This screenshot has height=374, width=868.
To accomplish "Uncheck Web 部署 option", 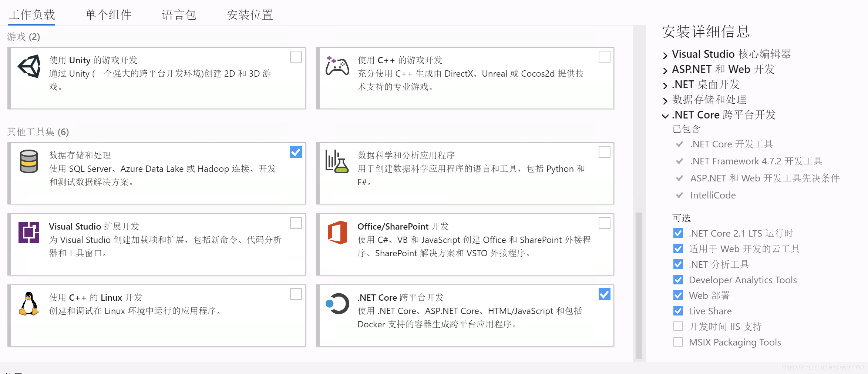I will pos(678,295).
